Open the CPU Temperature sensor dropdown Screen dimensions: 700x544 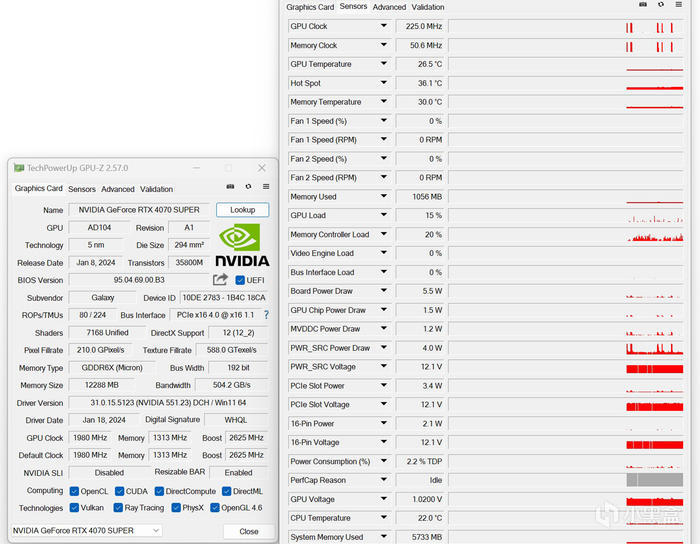click(x=383, y=518)
